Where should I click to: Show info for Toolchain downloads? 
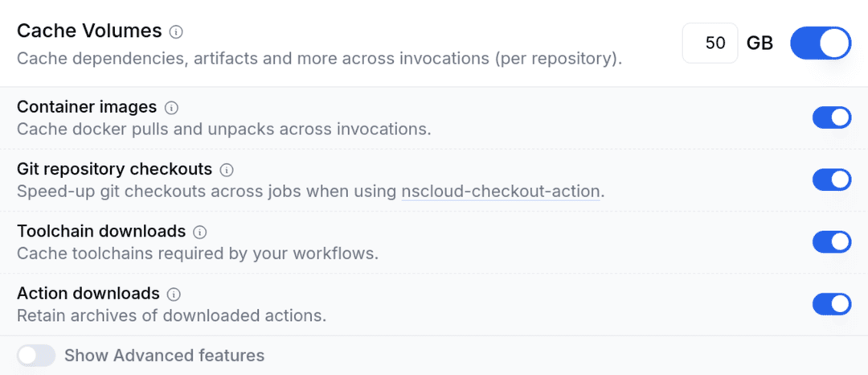200,232
